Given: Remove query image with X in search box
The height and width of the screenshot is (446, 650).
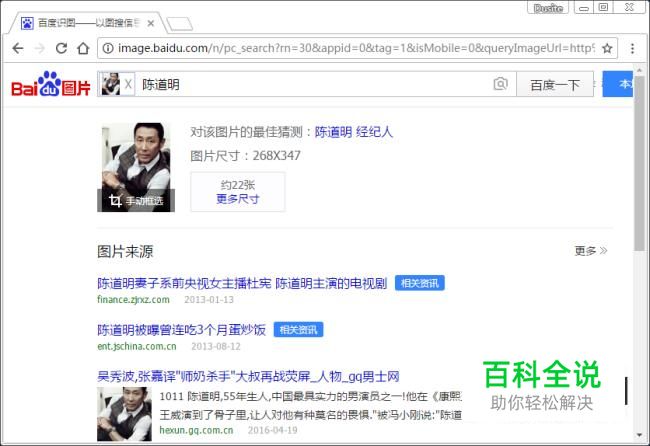Looking at the screenshot, I should coord(128,85).
